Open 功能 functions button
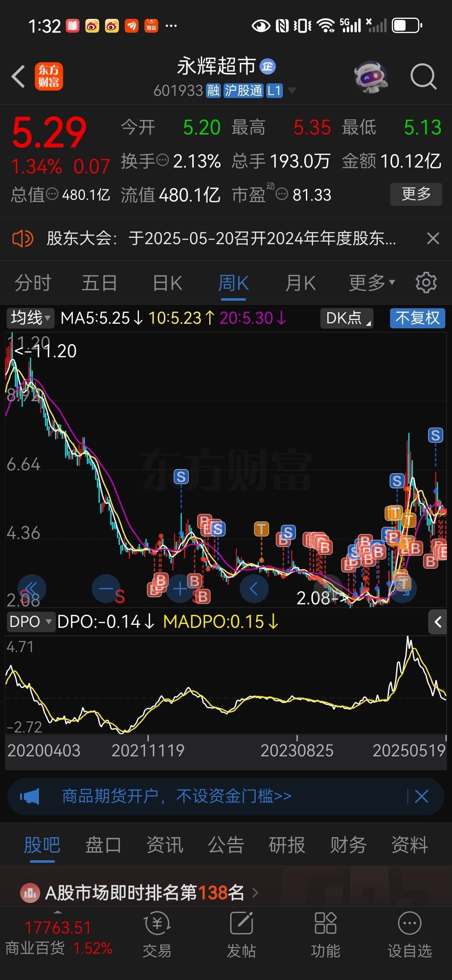The image size is (452, 980). (326, 935)
